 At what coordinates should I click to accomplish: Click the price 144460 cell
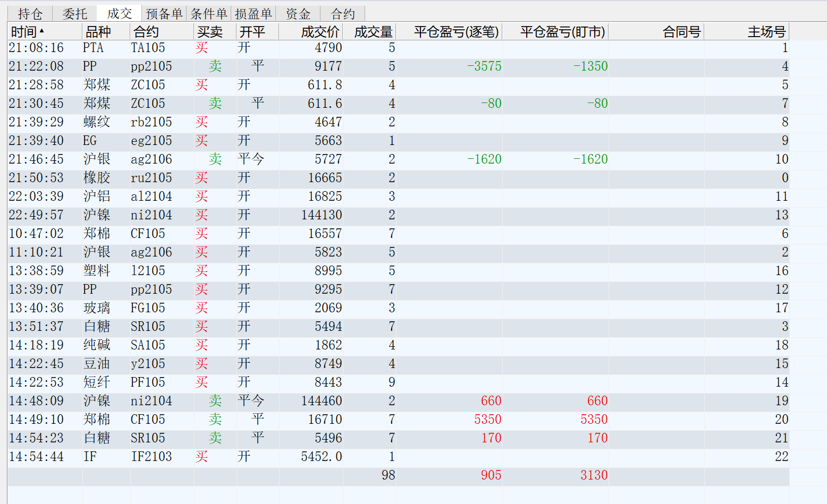[322, 401]
